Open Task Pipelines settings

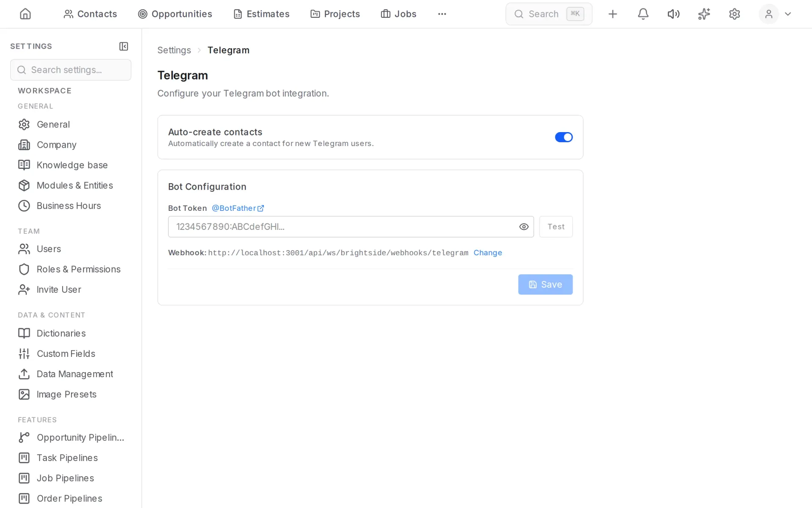(x=71, y=458)
